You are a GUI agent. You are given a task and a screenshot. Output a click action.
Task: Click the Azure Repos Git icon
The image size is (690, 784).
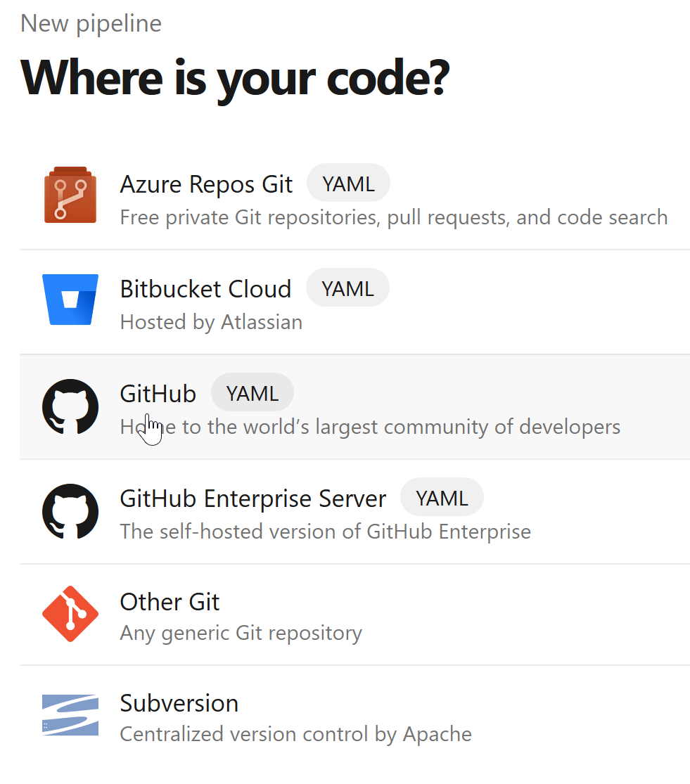click(x=70, y=194)
